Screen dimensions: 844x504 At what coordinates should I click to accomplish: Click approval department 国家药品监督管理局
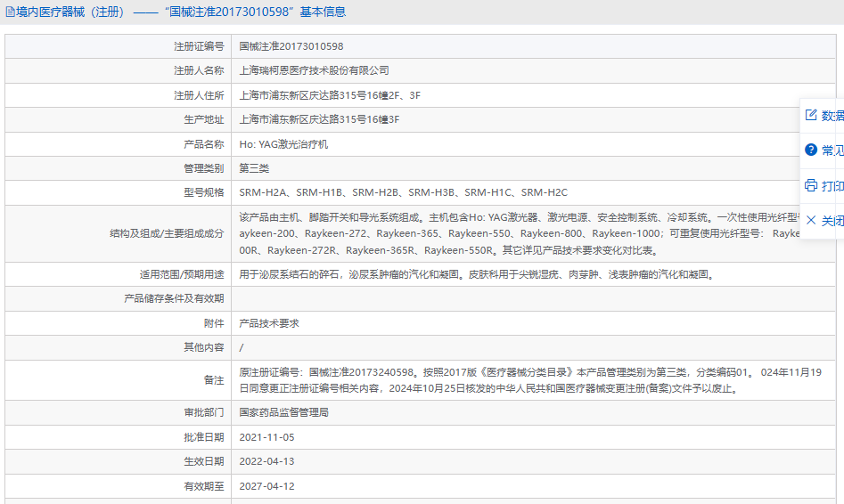[283, 412]
